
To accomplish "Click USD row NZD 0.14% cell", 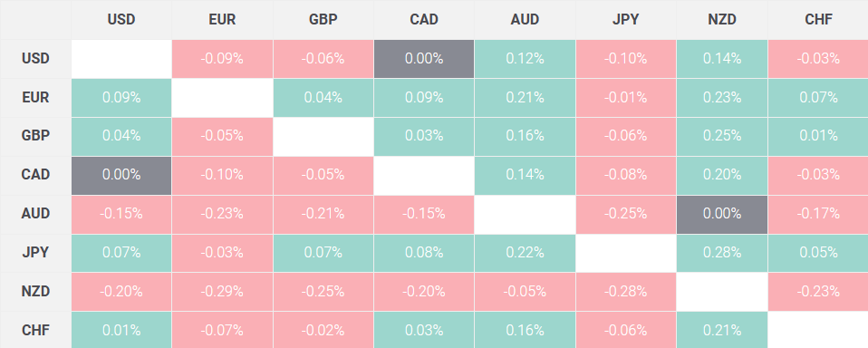I will pos(722,59).
